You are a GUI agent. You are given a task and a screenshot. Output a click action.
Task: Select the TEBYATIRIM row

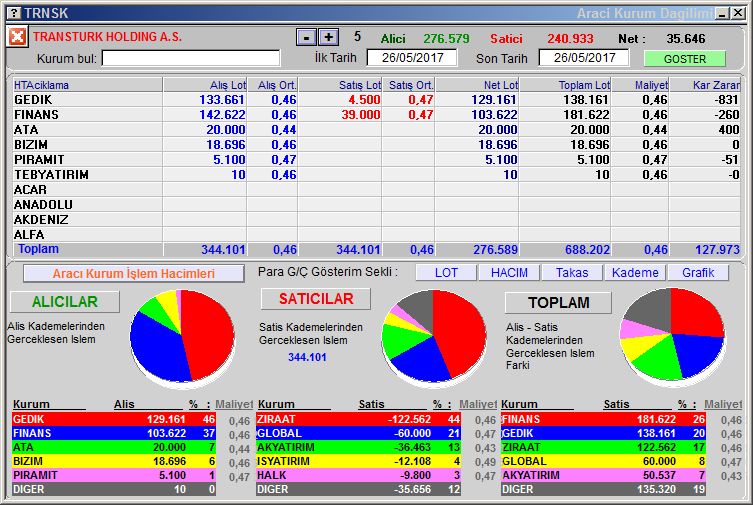pyautogui.click(x=376, y=174)
